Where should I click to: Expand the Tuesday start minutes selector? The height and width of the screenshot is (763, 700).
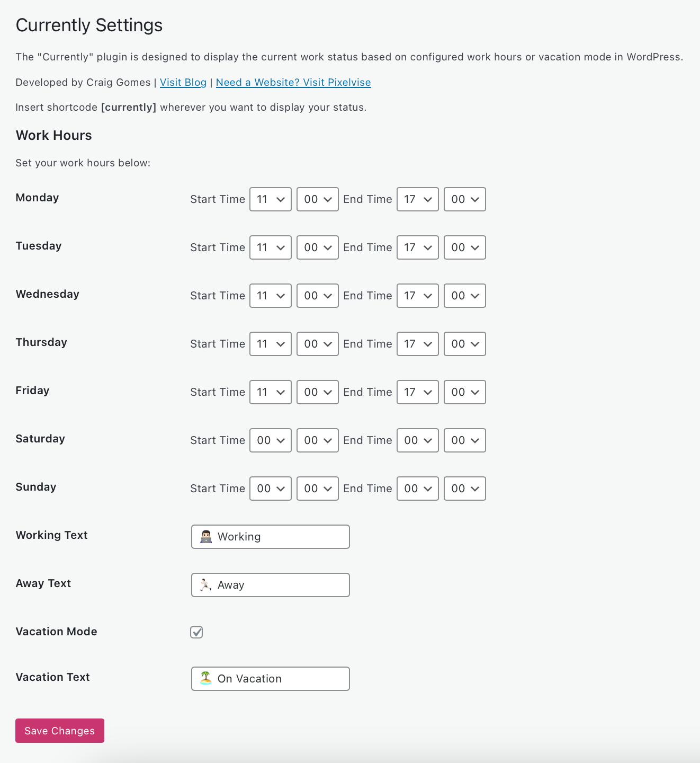(x=317, y=247)
